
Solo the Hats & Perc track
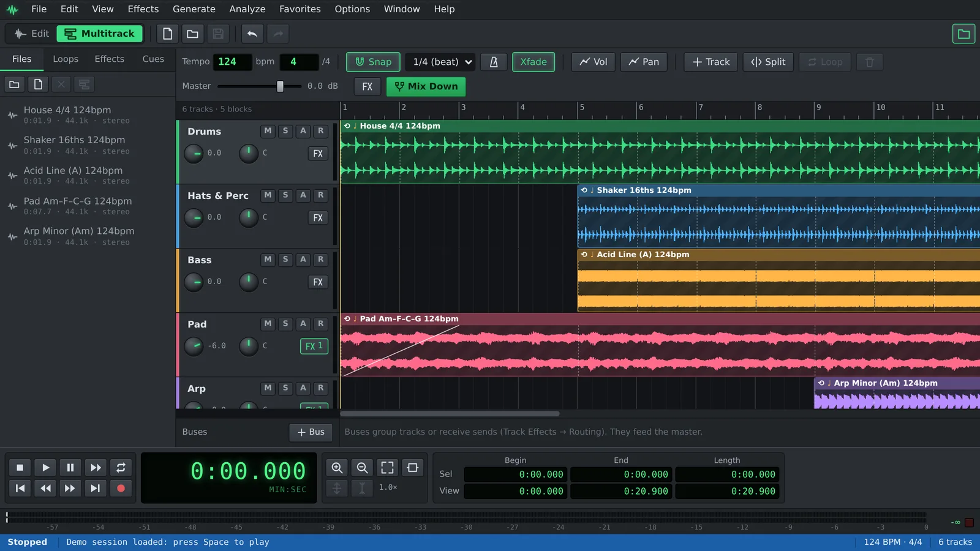coord(285,195)
